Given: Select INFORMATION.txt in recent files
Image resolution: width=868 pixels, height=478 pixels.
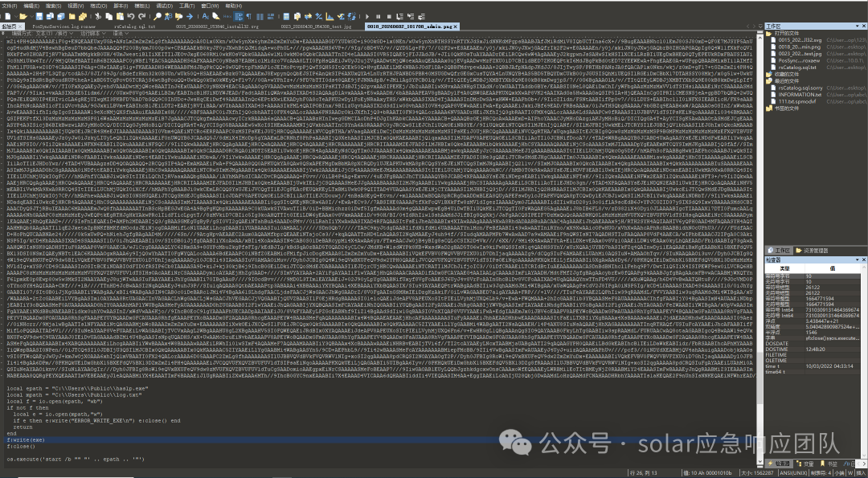Looking at the screenshot, I should 800,95.
